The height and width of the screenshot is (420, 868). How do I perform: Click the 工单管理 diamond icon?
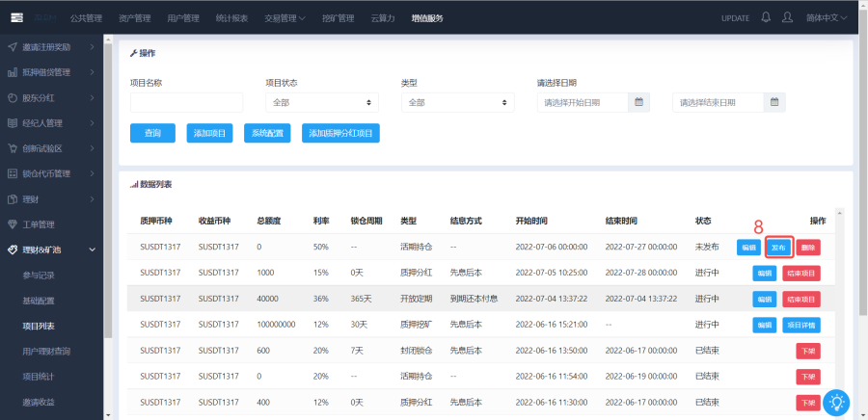pos(13,224)
